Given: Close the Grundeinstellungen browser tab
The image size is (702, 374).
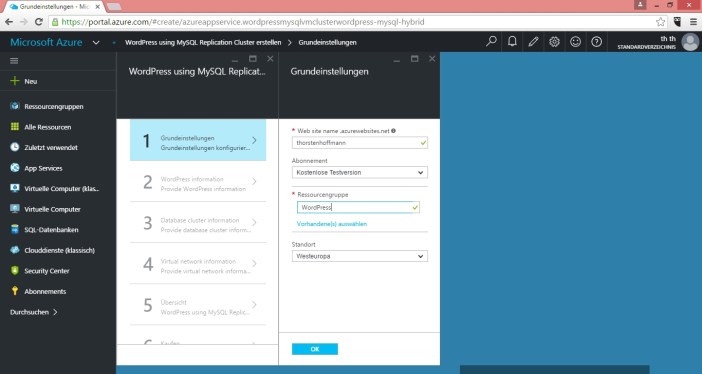Looking at the screenshot, I should click(97, 7).
